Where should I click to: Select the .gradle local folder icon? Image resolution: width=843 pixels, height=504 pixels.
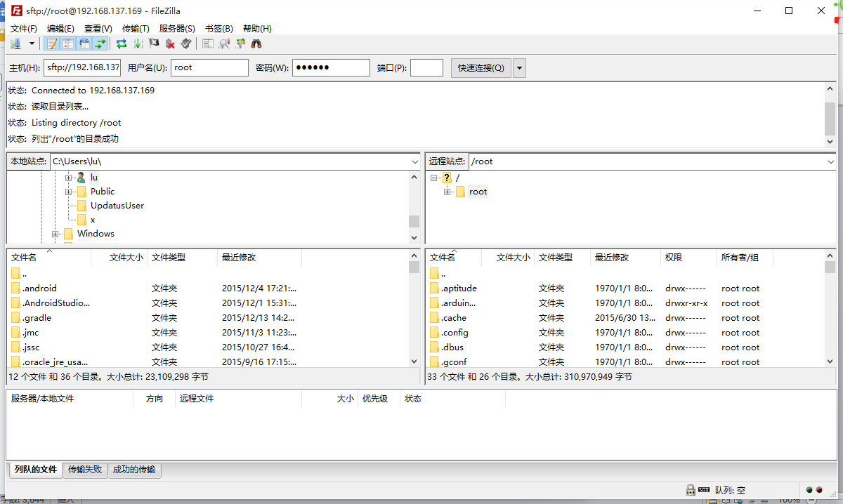click(16, 318)
